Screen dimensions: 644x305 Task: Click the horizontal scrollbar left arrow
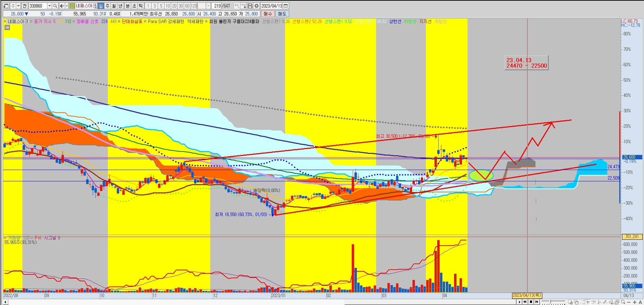pyautogui.click(x=5, y=302)
